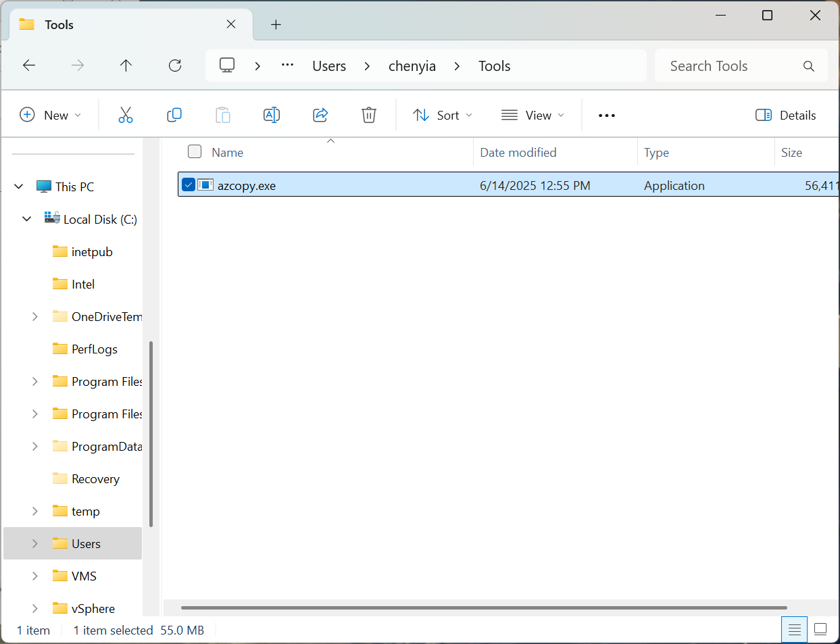Sort by Name column header

pyautogui.click(x=227, y=153)
